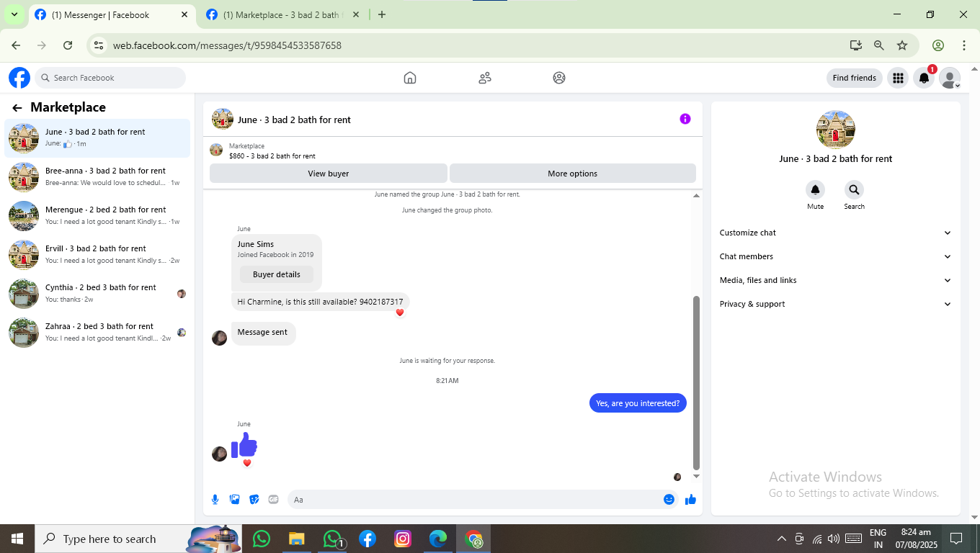Click the chat scrollbar up arrow

click(696, 195)
